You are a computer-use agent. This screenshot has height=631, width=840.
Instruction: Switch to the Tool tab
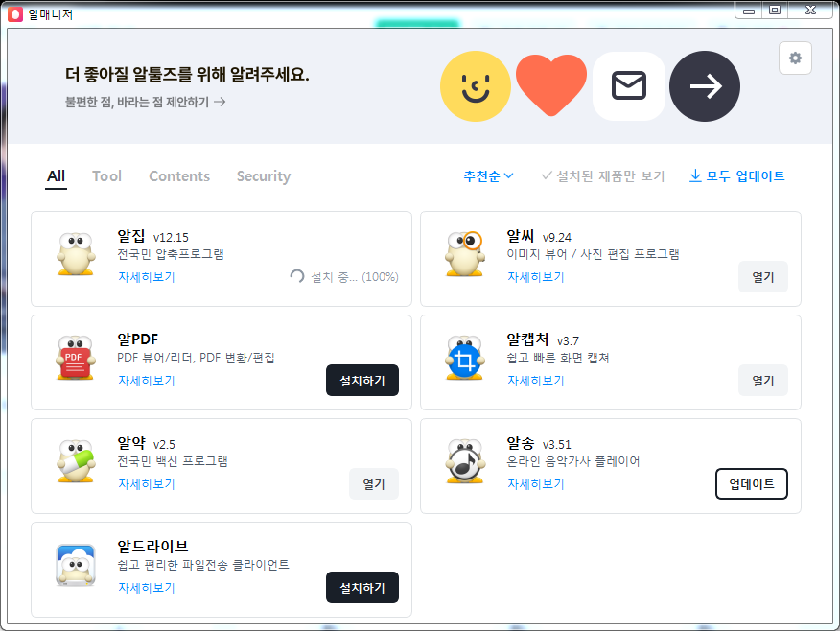coord(106,176)
